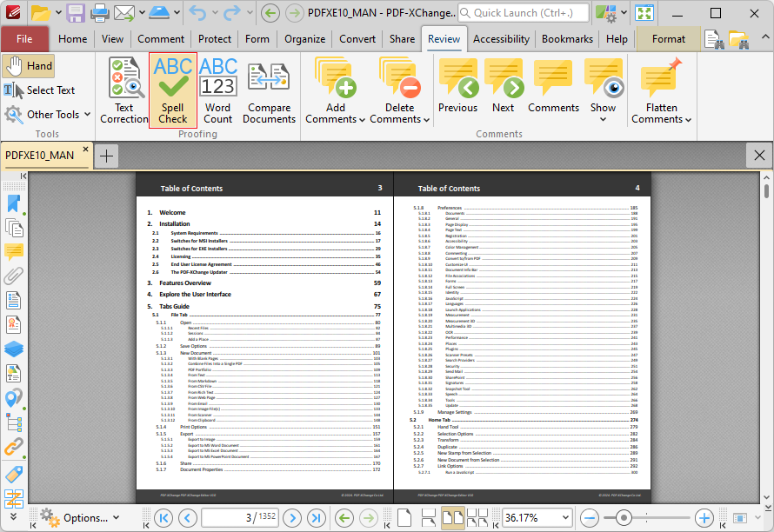Launch the Text Correction tool
The height and width of the screenshot is (532, 774).
(124, 90)
